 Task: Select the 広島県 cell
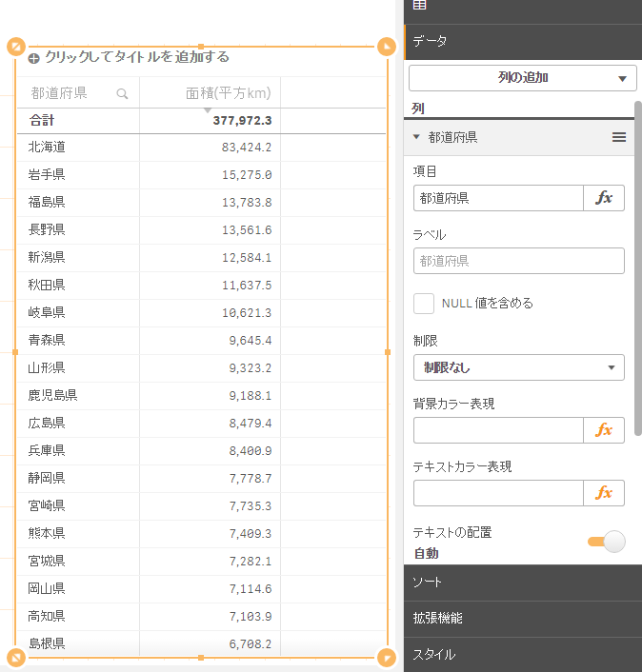(78, 424)
